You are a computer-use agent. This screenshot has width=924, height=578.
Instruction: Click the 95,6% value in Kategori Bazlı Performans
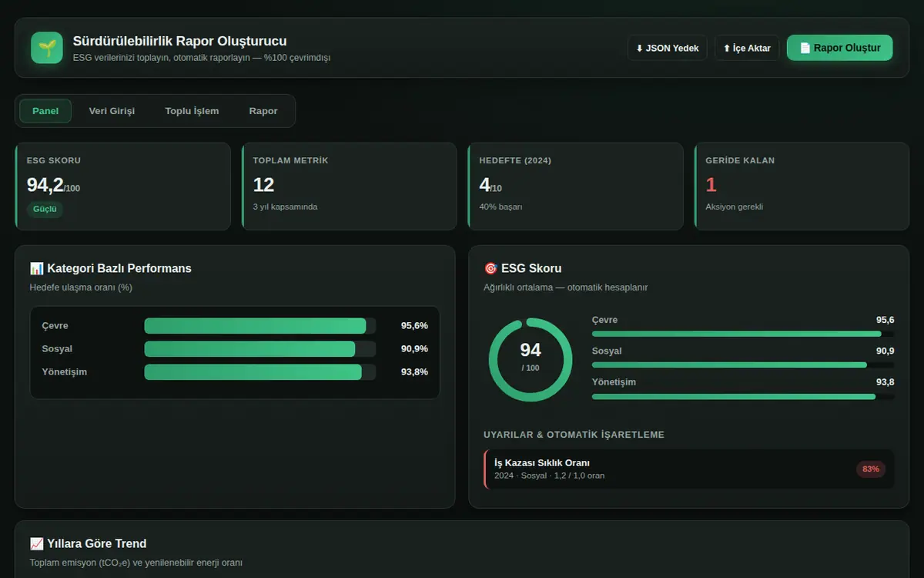point(414,326)
